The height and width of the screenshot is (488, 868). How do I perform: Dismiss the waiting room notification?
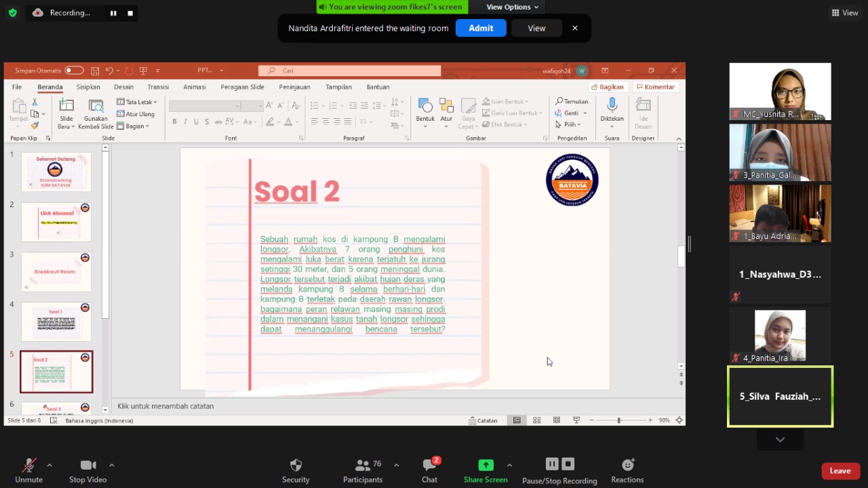click(x=575, y=28)
